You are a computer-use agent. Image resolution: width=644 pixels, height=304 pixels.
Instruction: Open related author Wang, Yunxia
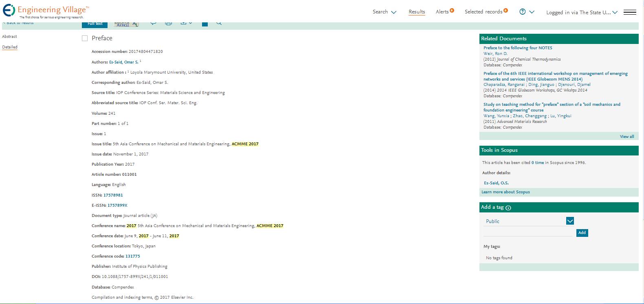496,116
